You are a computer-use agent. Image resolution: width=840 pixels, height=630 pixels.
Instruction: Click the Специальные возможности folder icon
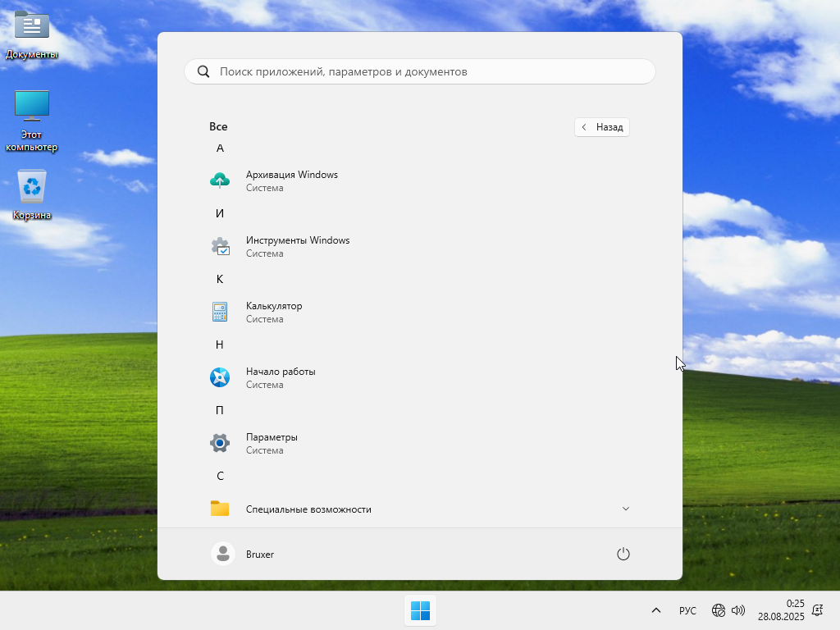coord(220,509)
